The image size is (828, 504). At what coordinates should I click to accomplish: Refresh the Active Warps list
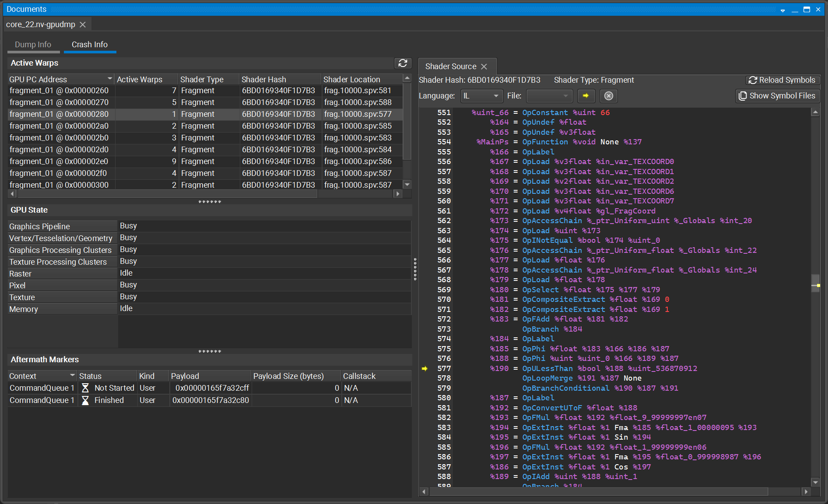403,63
